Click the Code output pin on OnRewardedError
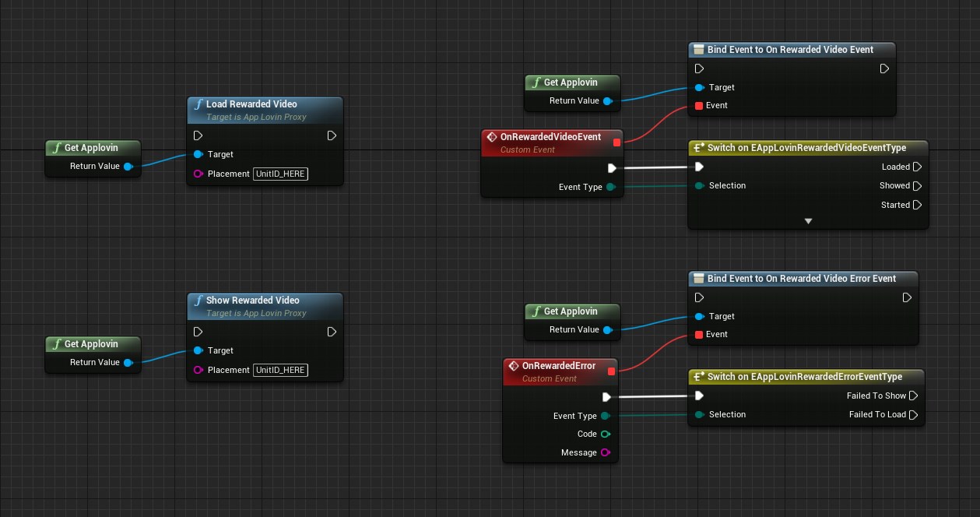 (x=605, y=434)
